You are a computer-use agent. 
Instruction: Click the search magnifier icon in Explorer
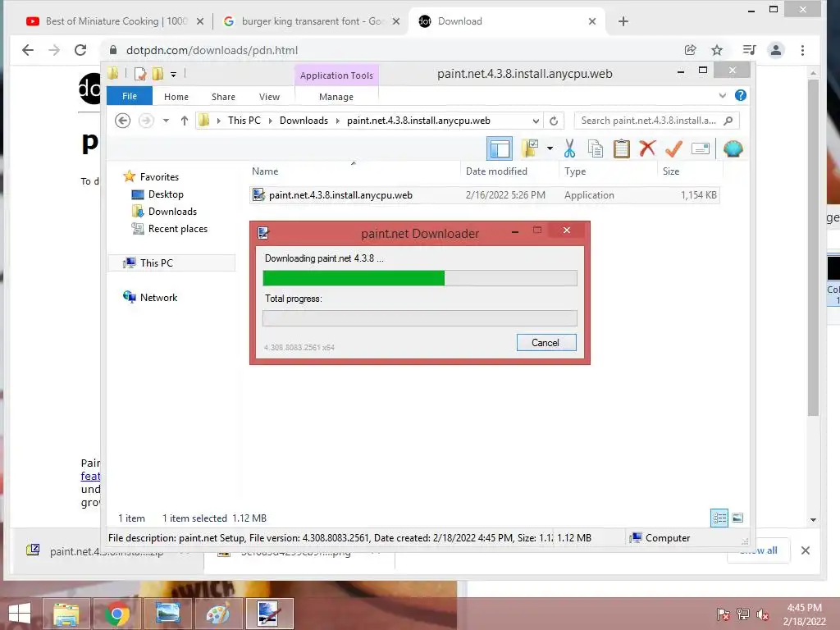coord(728,121)
